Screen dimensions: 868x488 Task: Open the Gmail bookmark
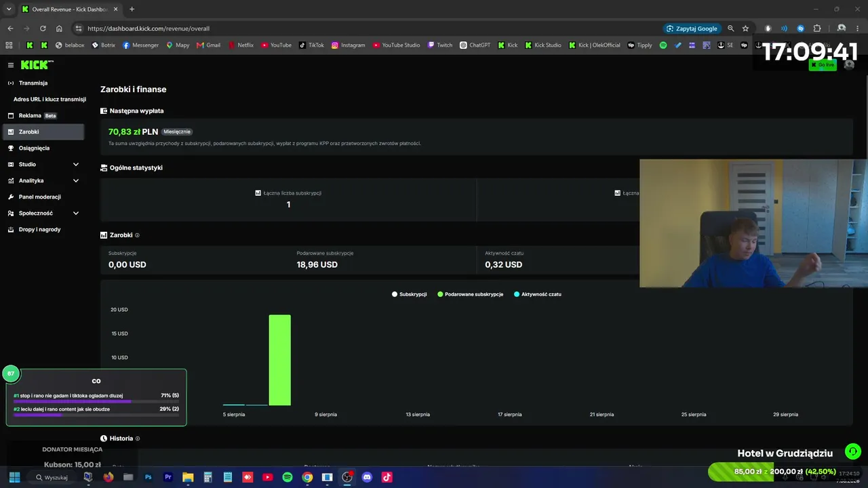click(208, 45)
